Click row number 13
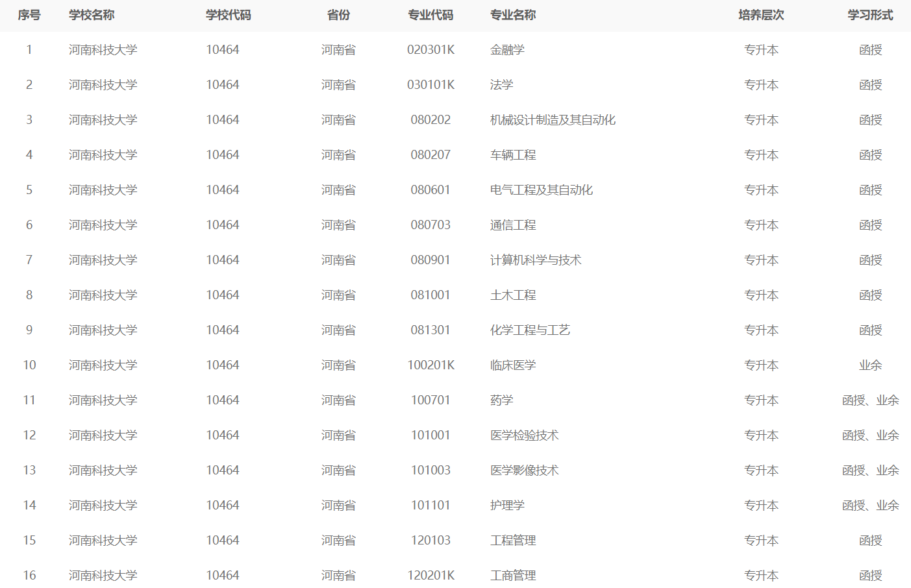 click(x=29, y=471)
